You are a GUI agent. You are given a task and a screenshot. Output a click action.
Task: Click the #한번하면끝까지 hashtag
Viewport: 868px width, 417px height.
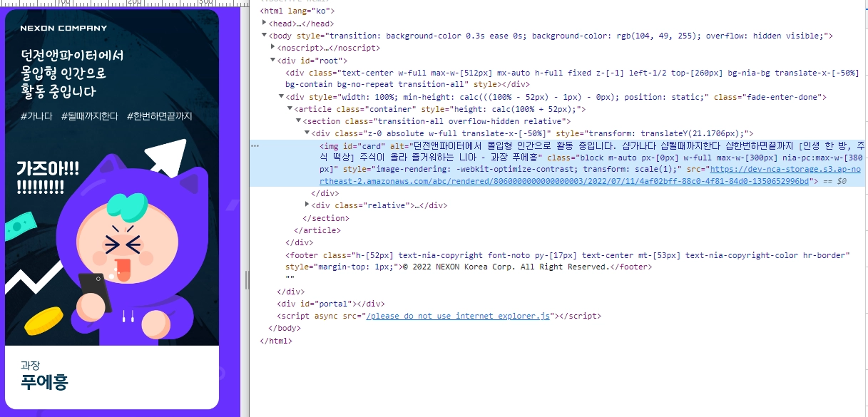(160, 116)
